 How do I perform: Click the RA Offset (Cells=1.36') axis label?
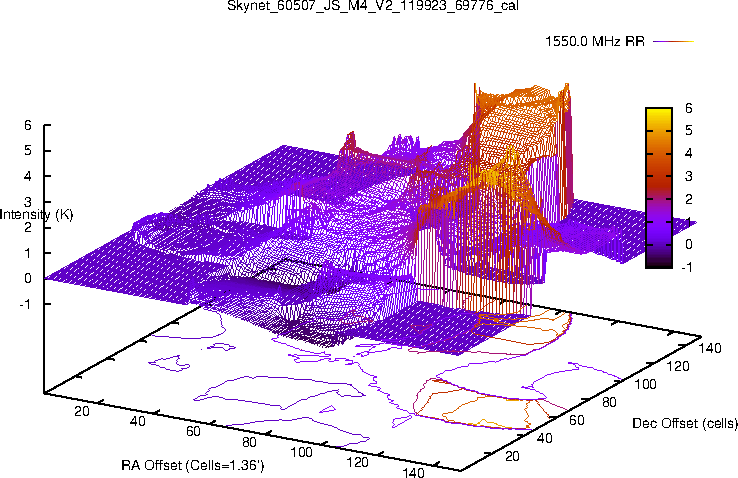tap(193, 466)
